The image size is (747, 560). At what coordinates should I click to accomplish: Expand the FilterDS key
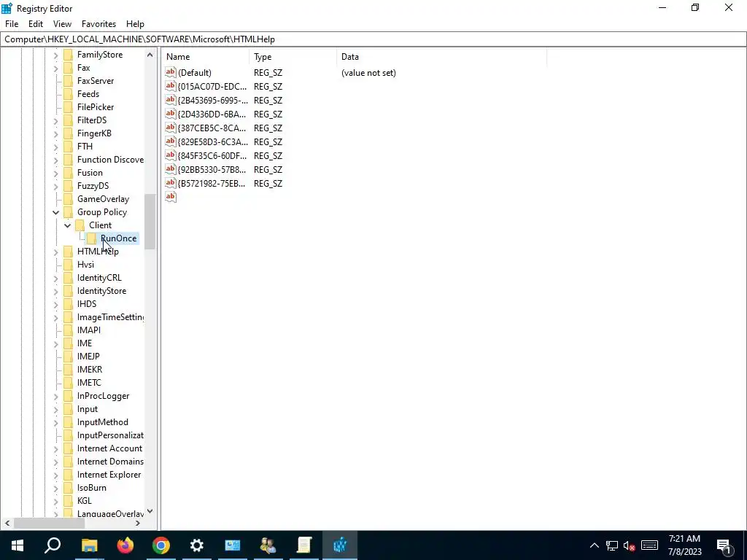pos(55,120)
